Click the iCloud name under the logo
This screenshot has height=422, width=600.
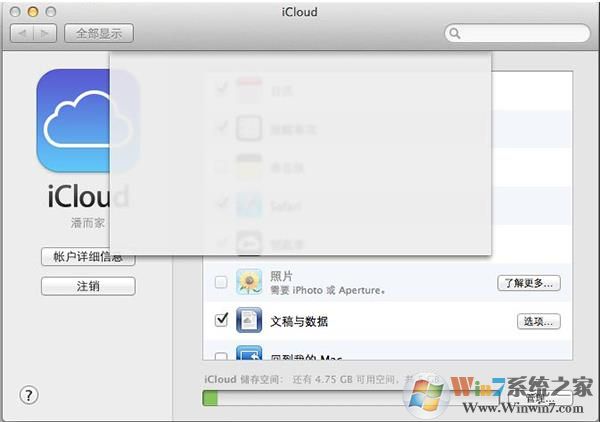[88, 197]
